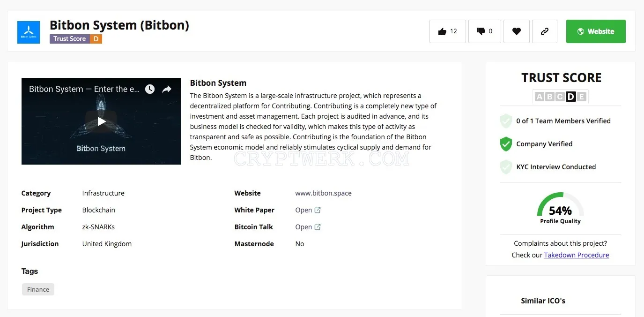Click the KYC Interview Conducted shield
Screen dimensions: 644x317
point(506,167)
